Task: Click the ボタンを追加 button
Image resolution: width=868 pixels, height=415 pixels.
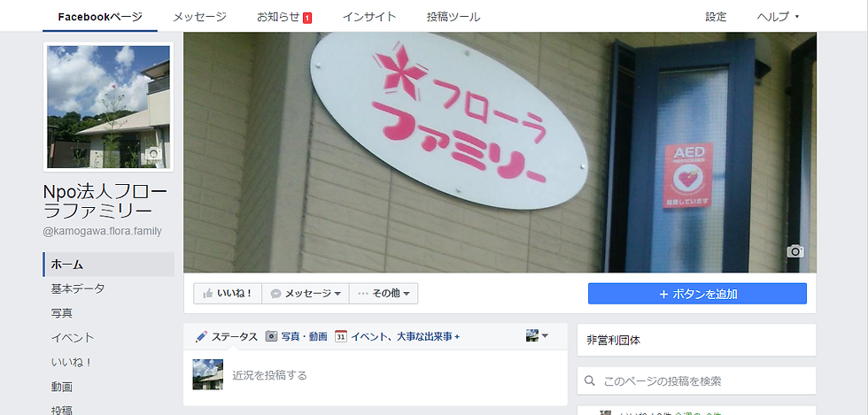Action: coord(697,294)
